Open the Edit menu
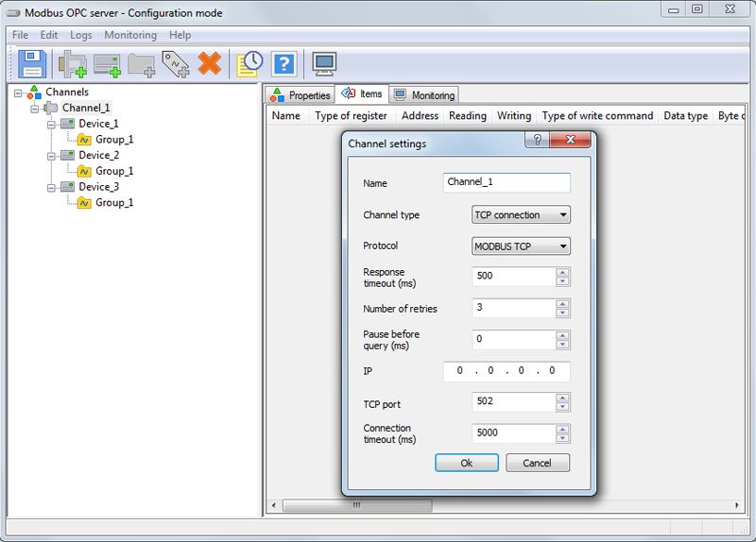 (49, 35)
